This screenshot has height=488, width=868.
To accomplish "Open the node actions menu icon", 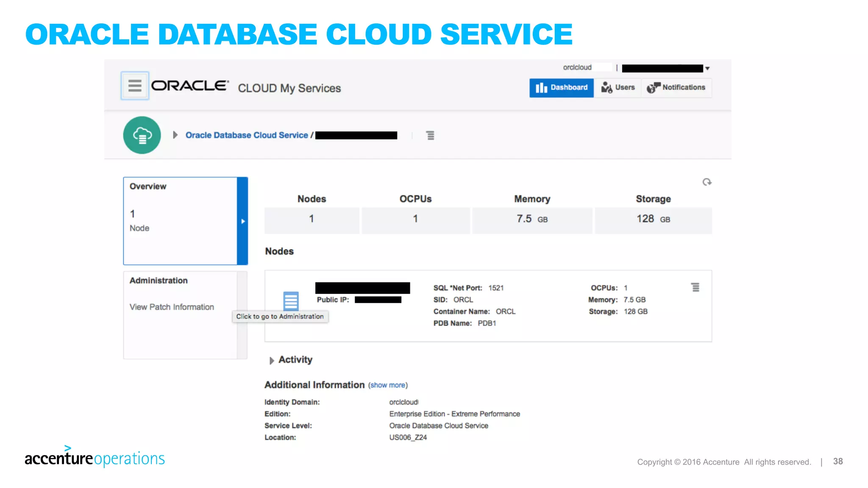I will coord(696,287).
